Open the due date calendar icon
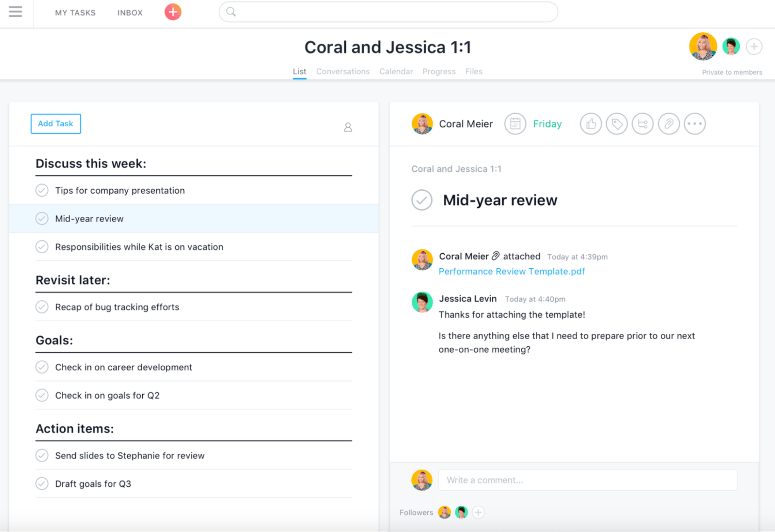The image size is (775, 532). coord(515,124)
